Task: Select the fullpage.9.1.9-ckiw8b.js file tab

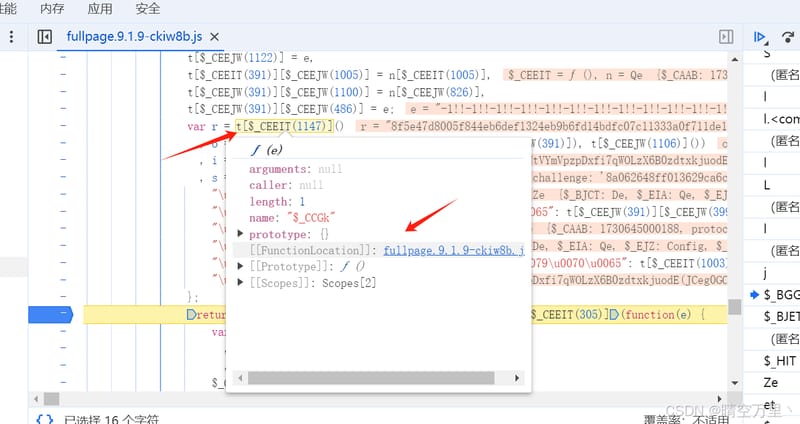Action: (134, 37)
